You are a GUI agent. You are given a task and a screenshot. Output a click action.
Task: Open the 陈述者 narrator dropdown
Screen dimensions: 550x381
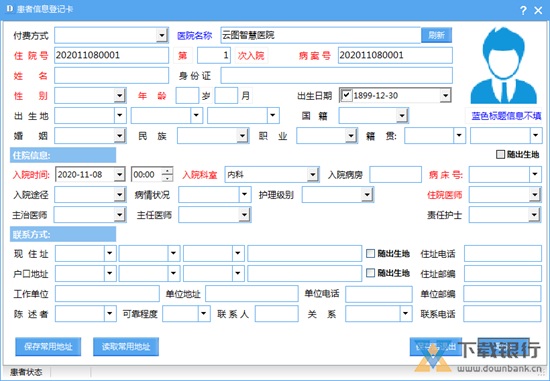[110, 313]
